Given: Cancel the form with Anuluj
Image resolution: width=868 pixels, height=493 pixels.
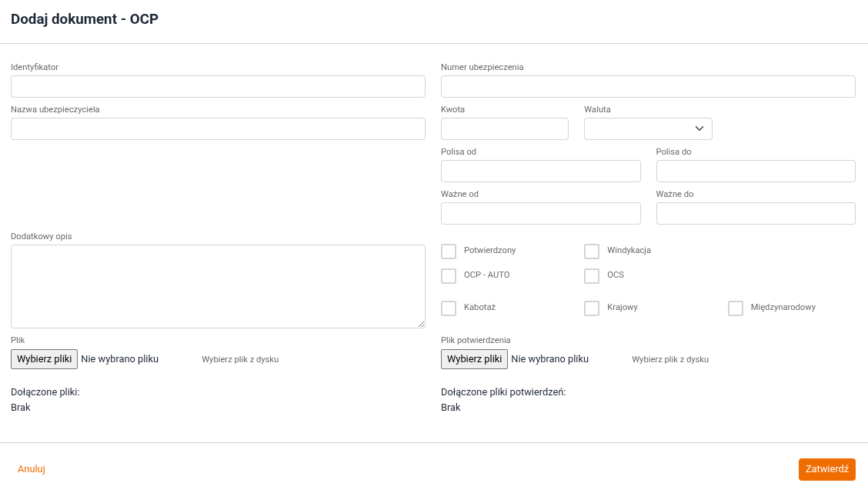Looking at the screenshot, I should click(x=32, y=469).
